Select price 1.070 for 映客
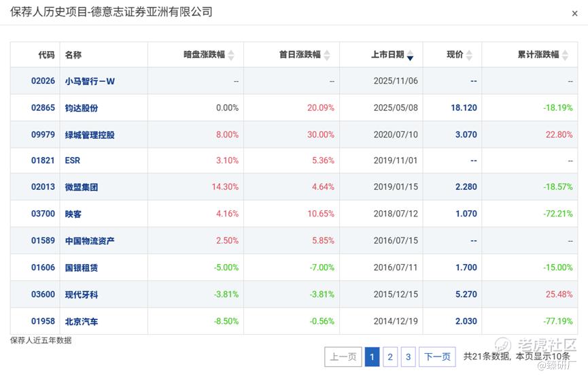 tap(466, 214)
